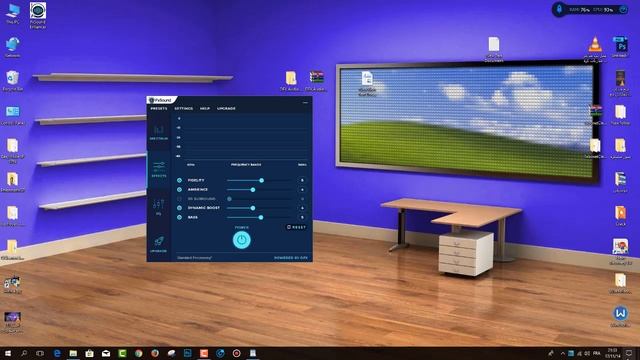Open Photoshop from taskbar
Image resolution: width=640 pixels, height=360 pixels.
(x=187, y=353)
